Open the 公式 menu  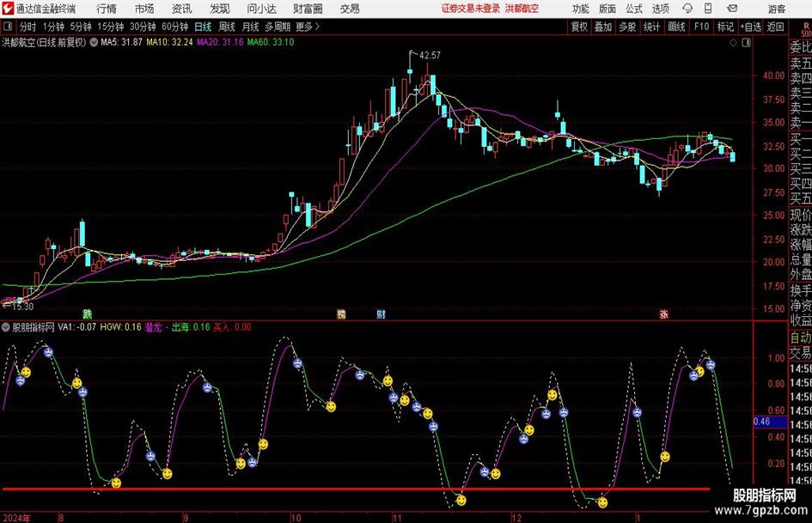[634, 9]
